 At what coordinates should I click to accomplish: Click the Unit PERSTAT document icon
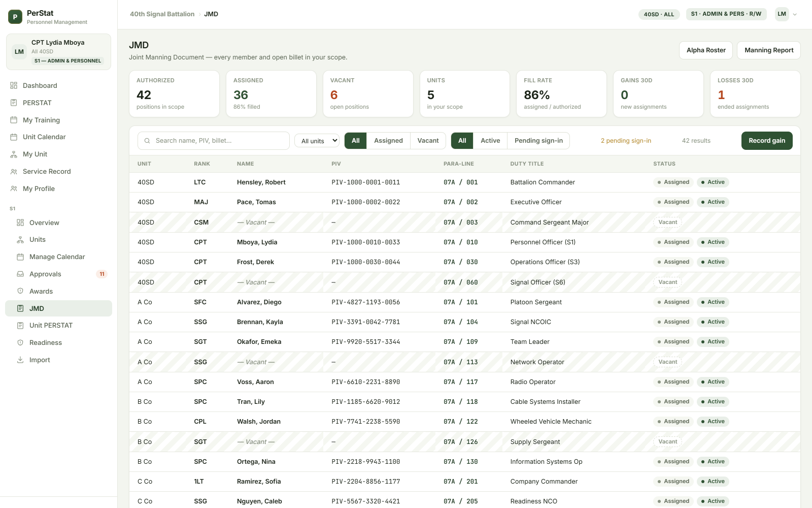[x=20, y=325]
